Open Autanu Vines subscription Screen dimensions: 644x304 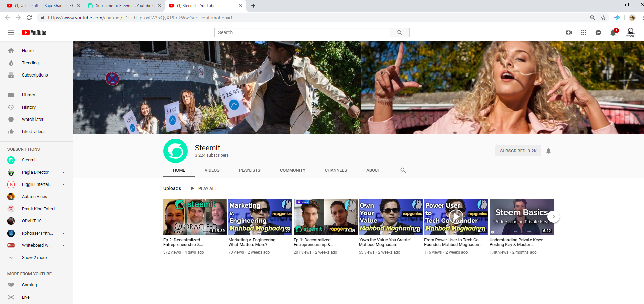click(x=37, y=197)
